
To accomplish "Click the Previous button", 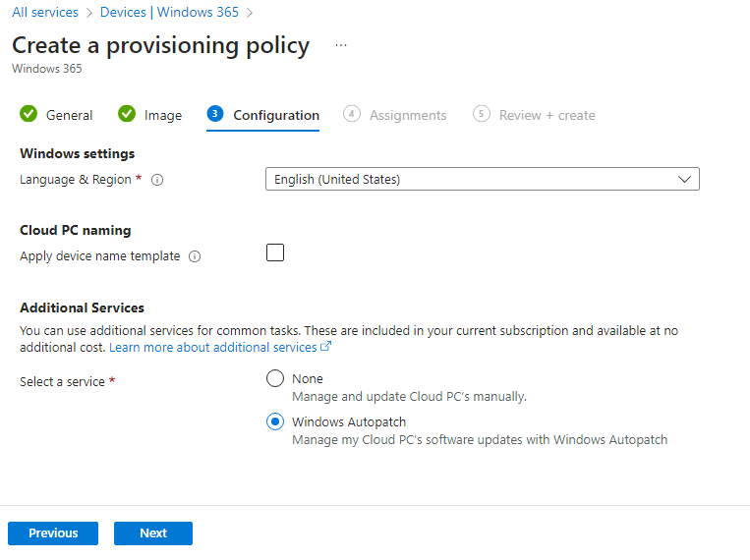I will (x=53, y=533).
